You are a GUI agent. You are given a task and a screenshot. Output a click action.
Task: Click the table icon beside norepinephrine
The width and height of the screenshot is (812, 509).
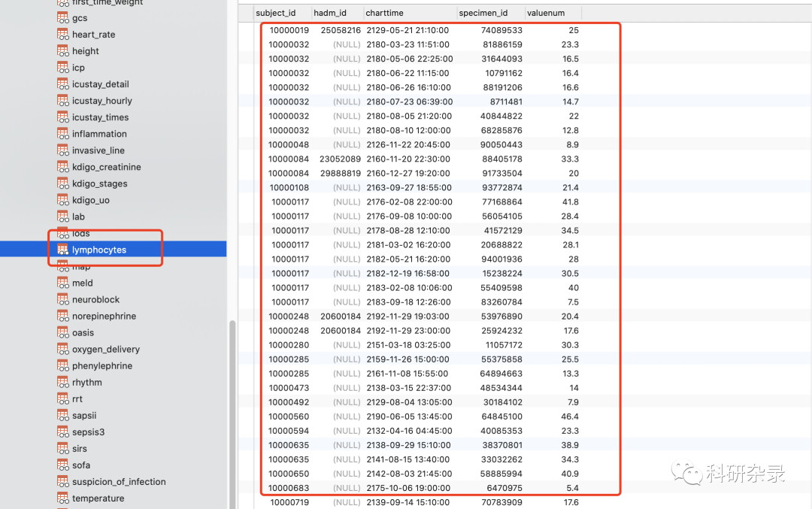(62, 316)
